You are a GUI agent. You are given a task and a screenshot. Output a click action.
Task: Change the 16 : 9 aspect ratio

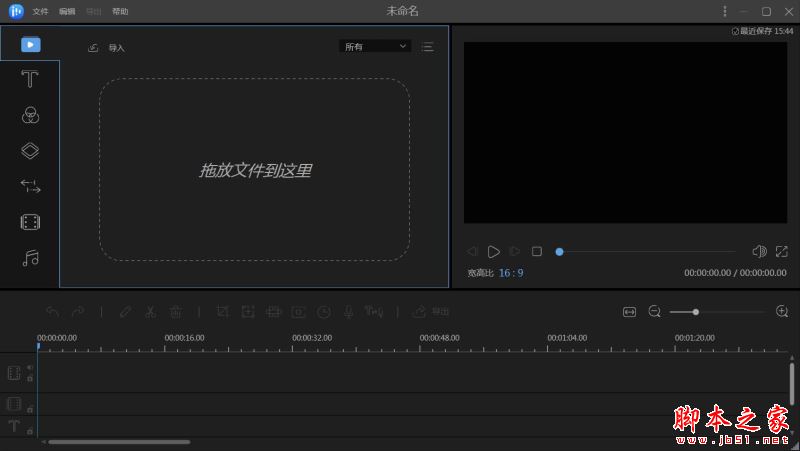[x=511, y=273]
